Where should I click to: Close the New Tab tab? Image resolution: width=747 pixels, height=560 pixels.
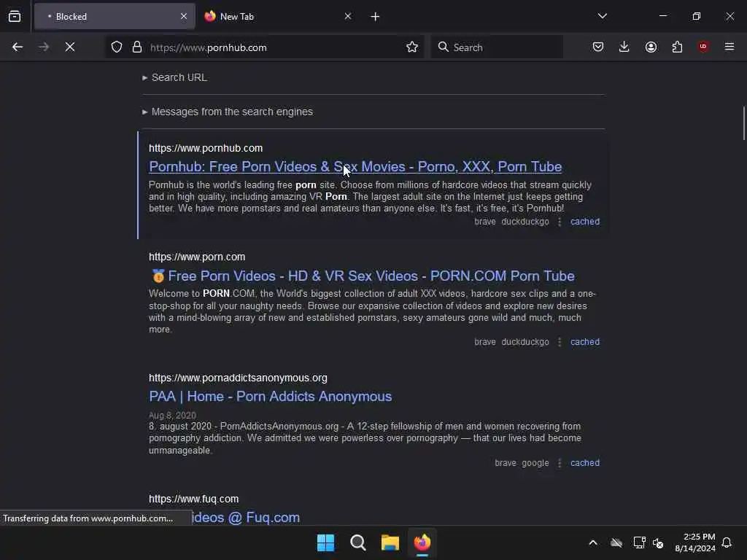(348, 16)
